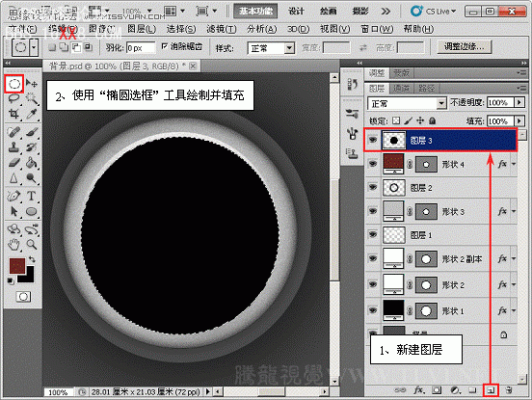Select the Clone Stamp tool
The height and width of the screenshot is (400, 532).
pyautogui.click(x=13, y=147)
